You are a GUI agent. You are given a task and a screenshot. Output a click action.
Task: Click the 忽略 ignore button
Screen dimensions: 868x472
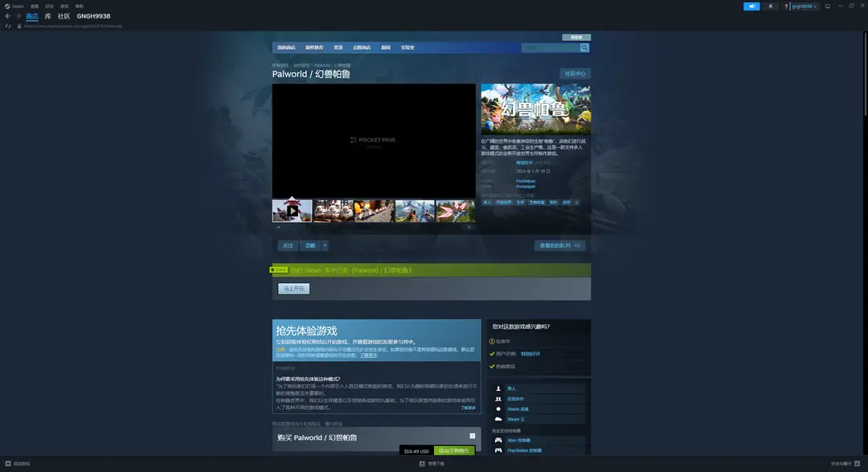(x=310, y=245)
